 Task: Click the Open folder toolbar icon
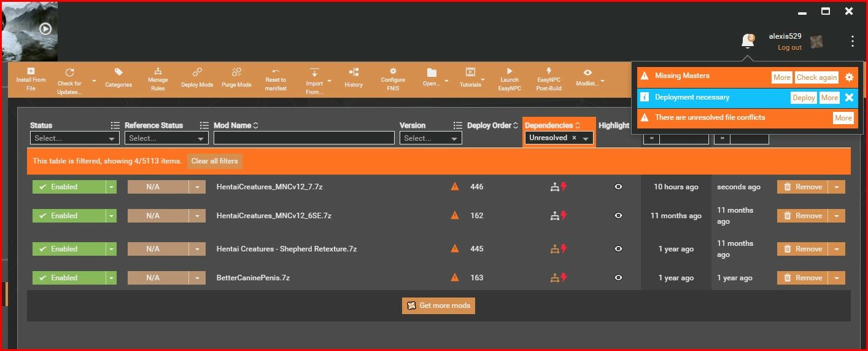[432, 73]
